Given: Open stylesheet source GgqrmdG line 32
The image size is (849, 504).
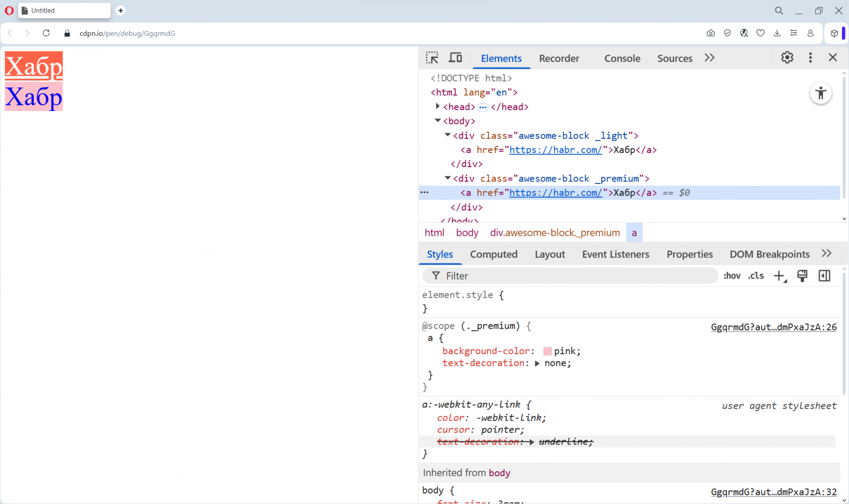Looking at the screenshot, I should pos(774,492).
